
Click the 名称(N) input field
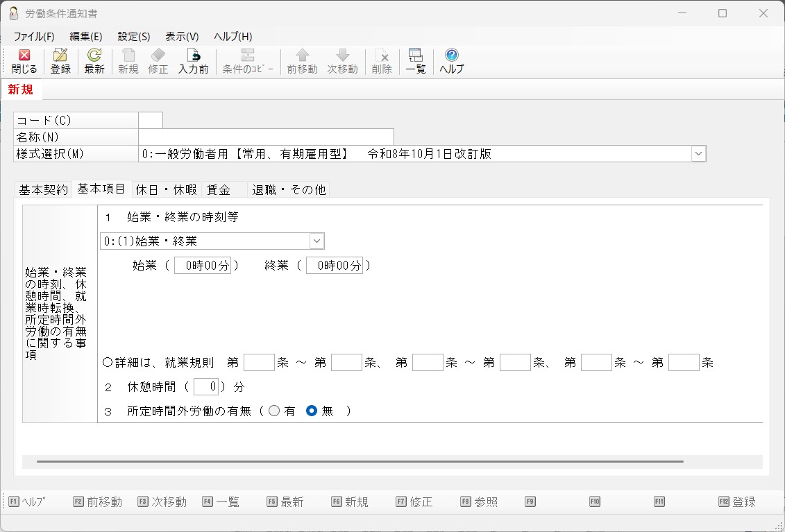tap(266, 137)
